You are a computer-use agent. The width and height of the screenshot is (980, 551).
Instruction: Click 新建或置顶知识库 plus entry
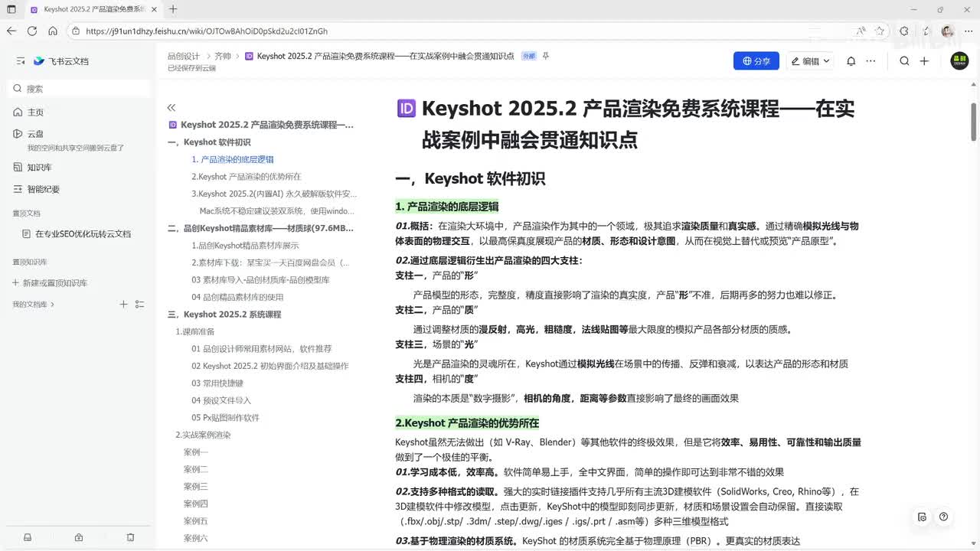coord(50,282)
